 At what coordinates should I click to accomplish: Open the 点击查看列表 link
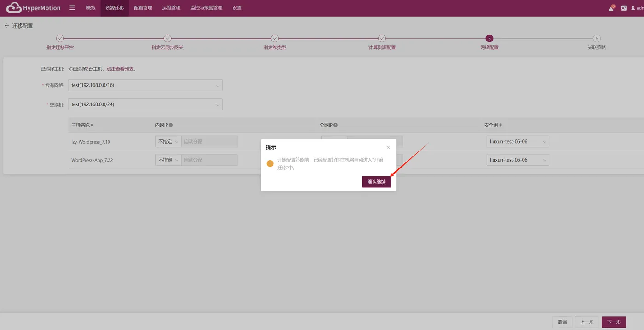tap(120, 69)
